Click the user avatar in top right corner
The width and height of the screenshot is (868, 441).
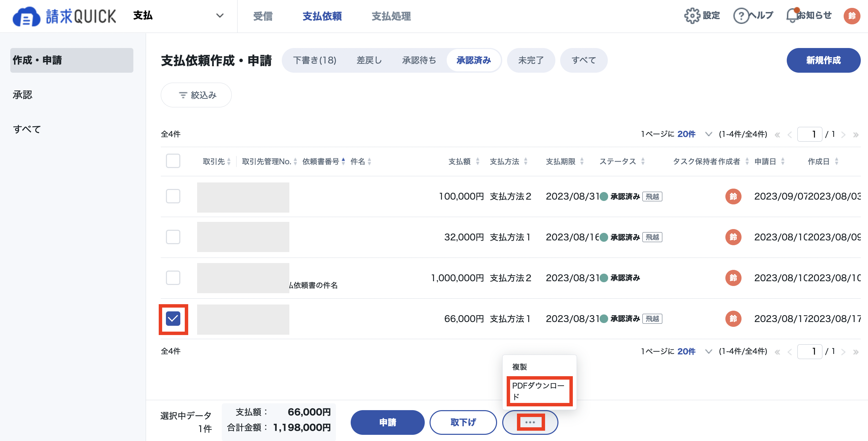tap(852, 16)
